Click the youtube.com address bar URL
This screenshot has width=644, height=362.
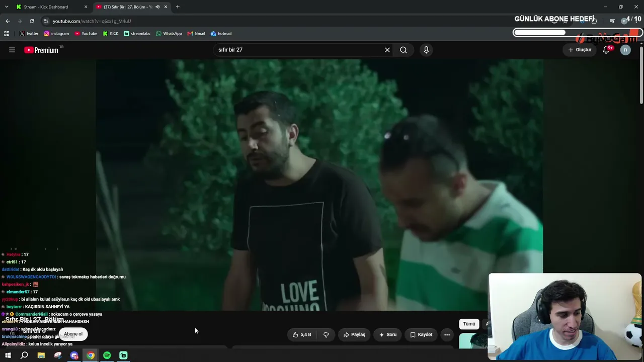(x=92, y=21)
